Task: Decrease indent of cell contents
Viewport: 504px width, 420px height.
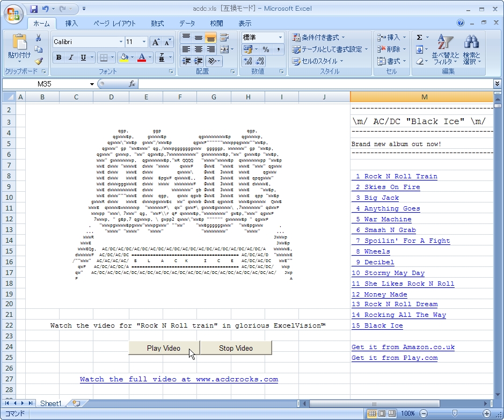Action: (x=186, y=61)
